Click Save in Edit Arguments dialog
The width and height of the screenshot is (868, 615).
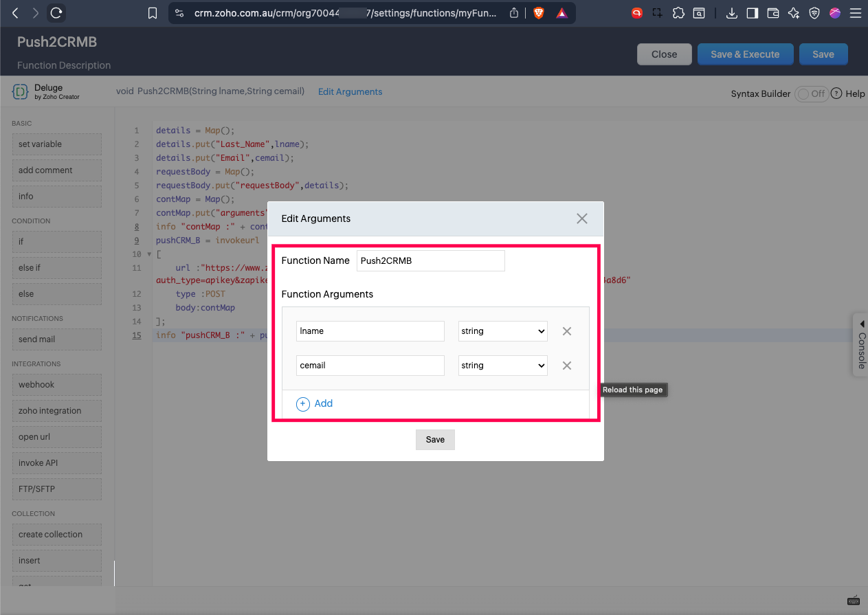click(x=435, y=440)
